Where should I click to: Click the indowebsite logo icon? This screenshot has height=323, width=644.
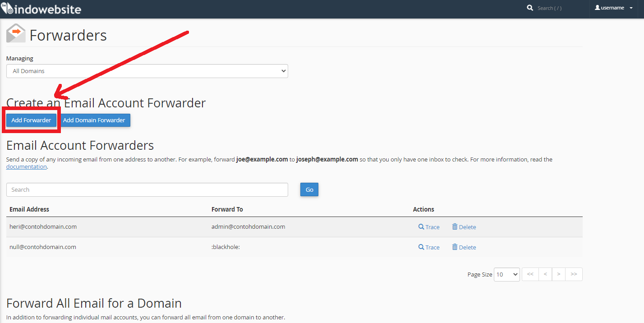coord(8,8)
